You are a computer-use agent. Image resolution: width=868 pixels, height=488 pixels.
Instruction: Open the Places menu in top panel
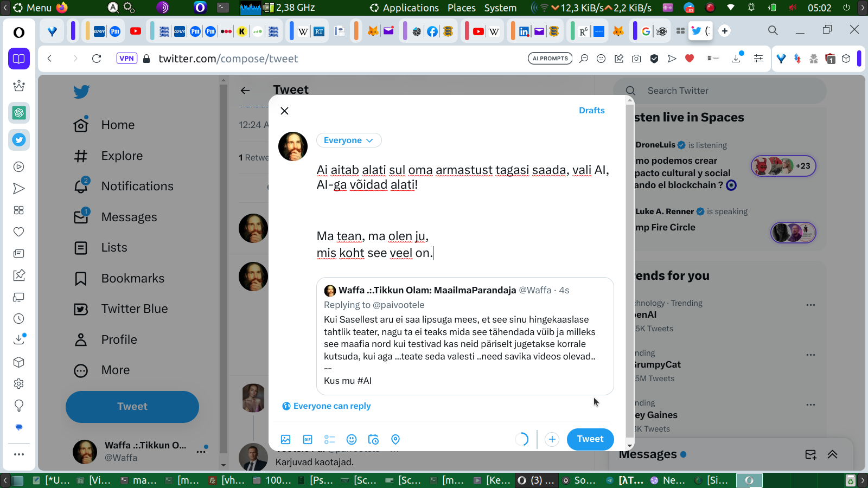tap(462, 8)
